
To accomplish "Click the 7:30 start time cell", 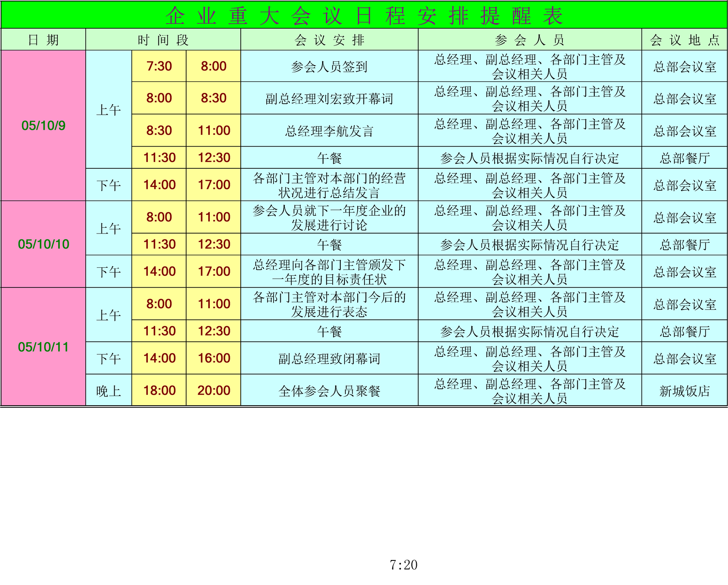I will [159, 66].
